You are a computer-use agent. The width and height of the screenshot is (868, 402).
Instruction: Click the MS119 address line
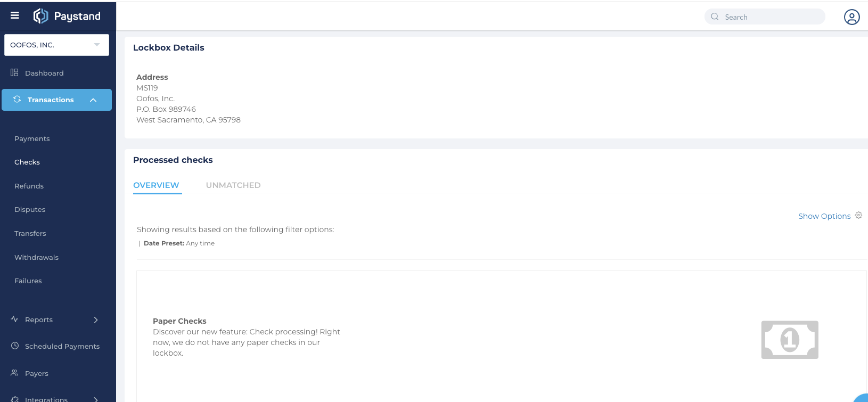point(147,88)
